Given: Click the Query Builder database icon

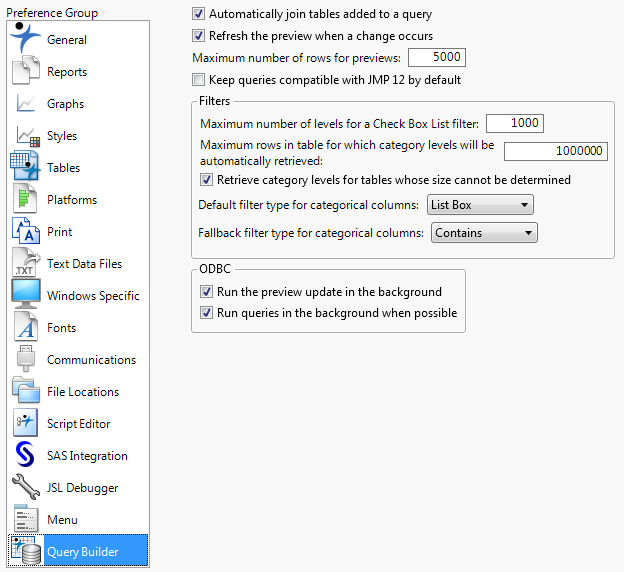Looking at the screenshot, I should (x=26, y=551).
